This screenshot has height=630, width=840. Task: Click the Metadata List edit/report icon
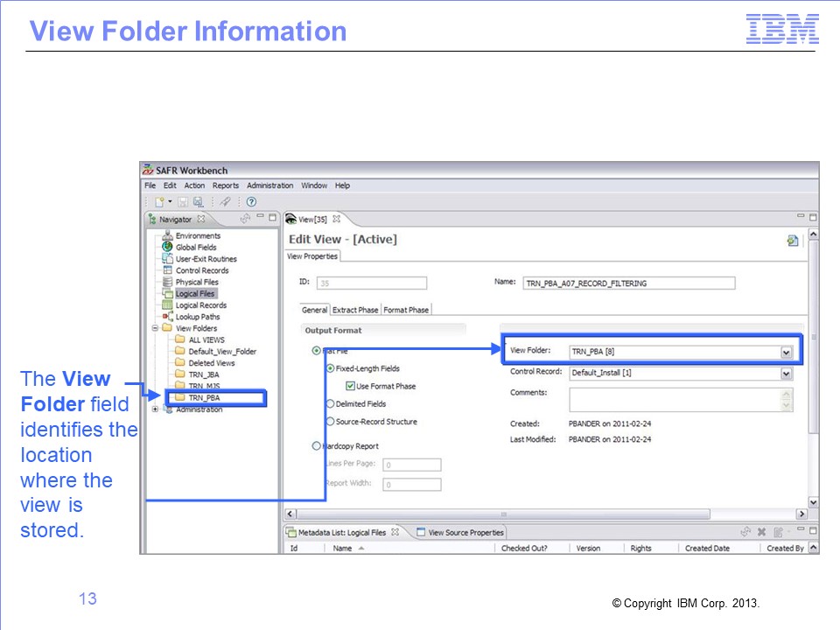pyautogui.click(x=779, y=532)
